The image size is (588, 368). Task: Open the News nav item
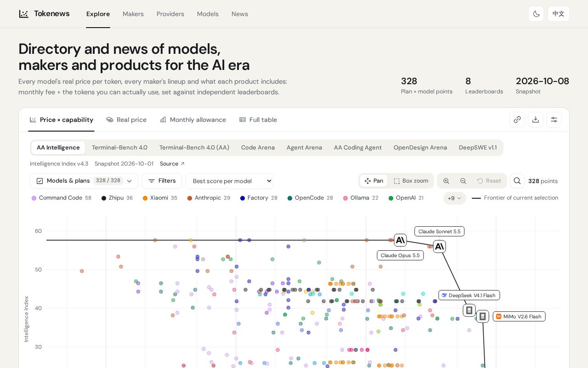(x=240, y=14)
